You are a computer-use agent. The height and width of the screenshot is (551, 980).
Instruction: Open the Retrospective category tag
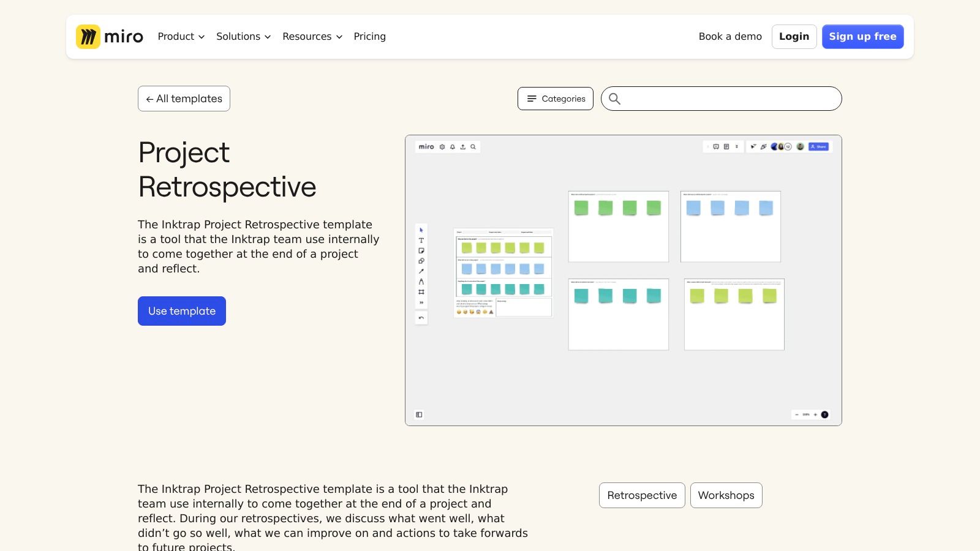pyautogui.click(x=642, y=495)
